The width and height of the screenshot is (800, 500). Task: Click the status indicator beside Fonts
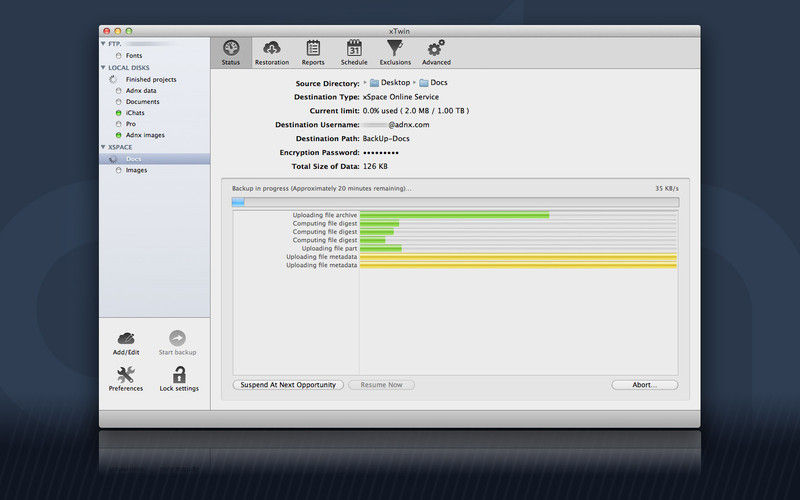click(118, 56)
